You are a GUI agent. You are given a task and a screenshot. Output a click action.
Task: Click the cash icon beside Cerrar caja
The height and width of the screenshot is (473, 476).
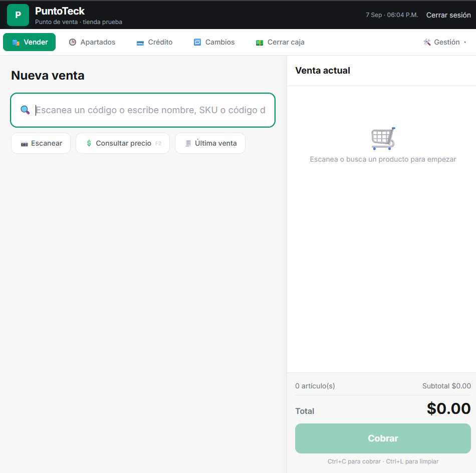click(260, 43)
